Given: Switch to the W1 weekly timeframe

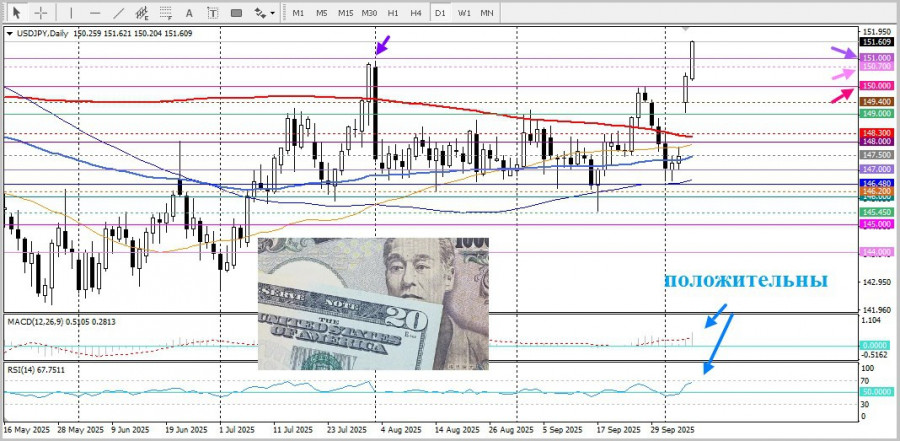Looking at the screenshot, I should 464,13.
